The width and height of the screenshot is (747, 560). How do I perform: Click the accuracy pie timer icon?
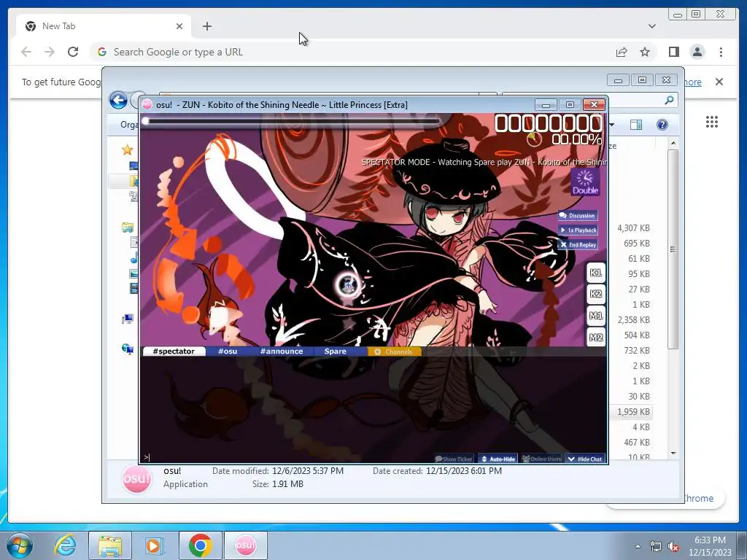(x=534, y=139)
